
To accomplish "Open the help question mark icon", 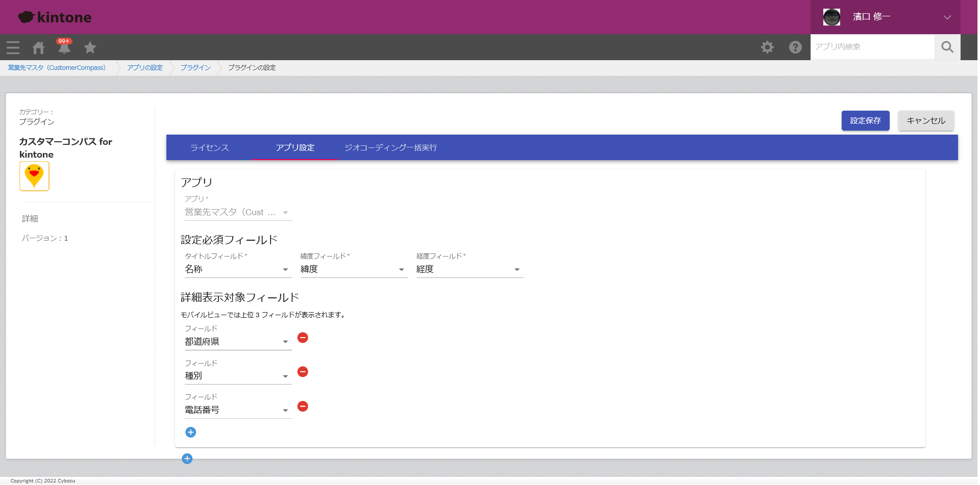I will (x=795, y=47).
